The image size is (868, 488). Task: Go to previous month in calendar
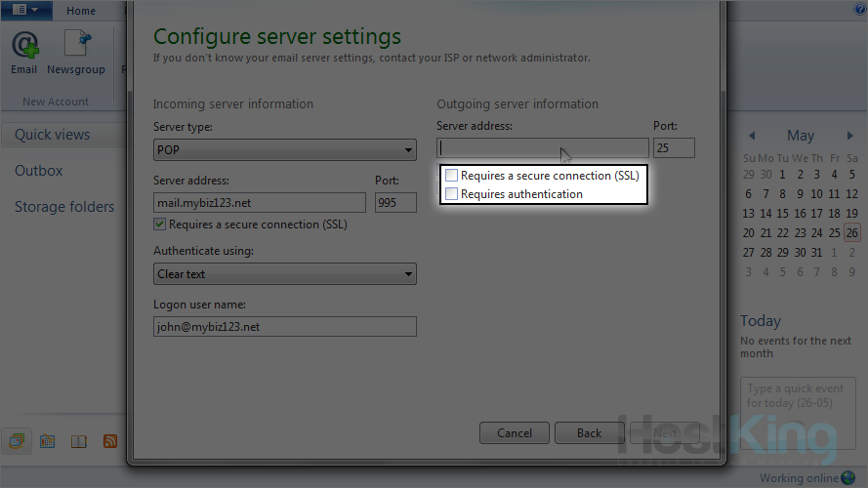point(752,136)
